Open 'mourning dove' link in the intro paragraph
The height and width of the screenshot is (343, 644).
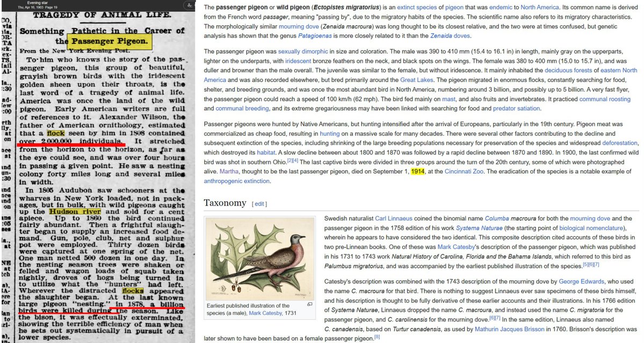pos(299,26)
